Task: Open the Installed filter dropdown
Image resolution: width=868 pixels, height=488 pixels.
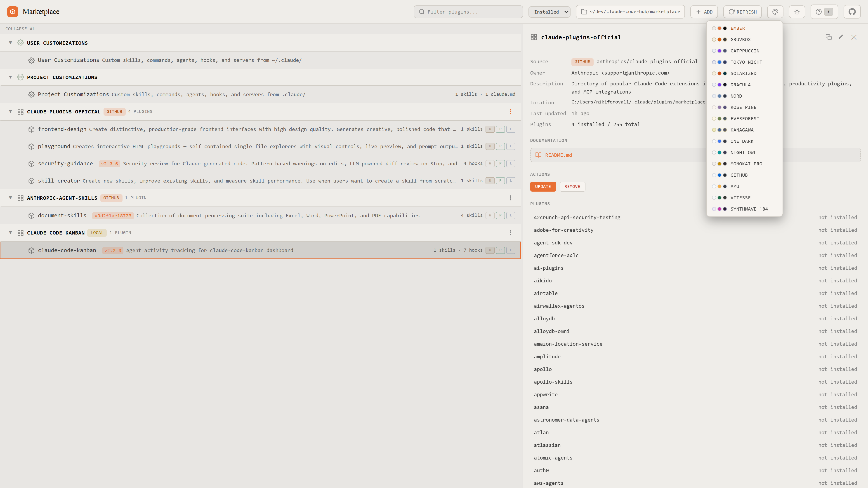Action: pos(549,12)
